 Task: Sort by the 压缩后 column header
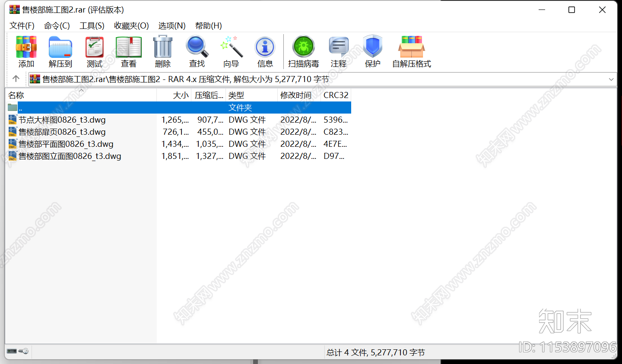click(x=209, y=95)
